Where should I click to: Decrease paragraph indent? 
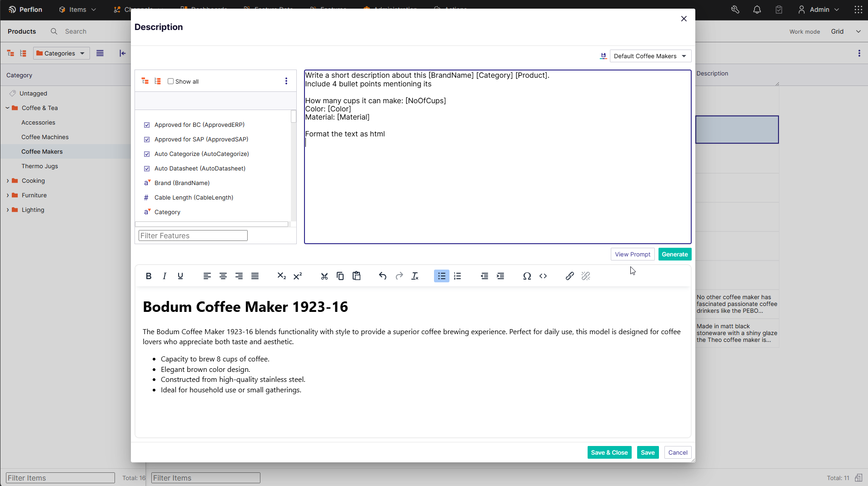click(484, 276)
